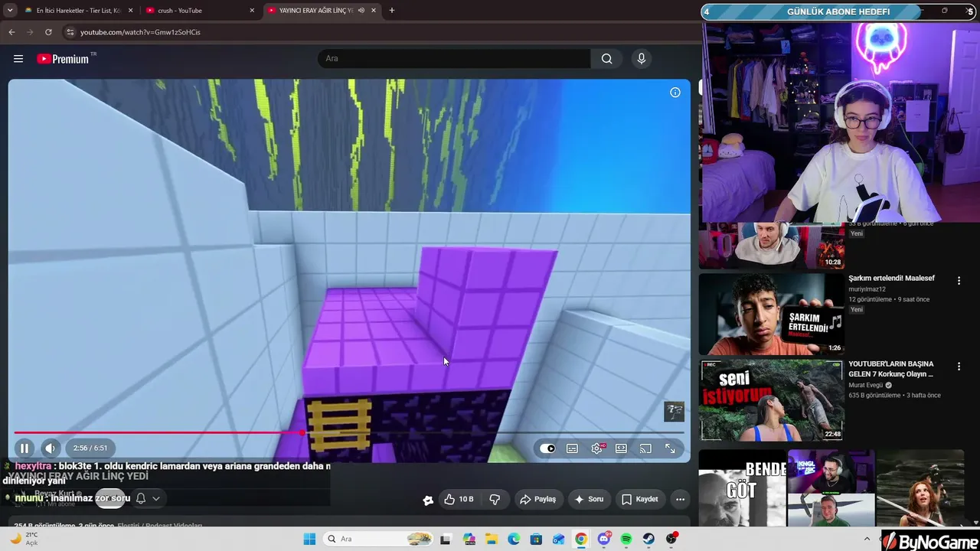Open File Explorer from the taskbar
The height and width of the screenshot is (551, 980).
pyautogui.click(x=491, y=539)
